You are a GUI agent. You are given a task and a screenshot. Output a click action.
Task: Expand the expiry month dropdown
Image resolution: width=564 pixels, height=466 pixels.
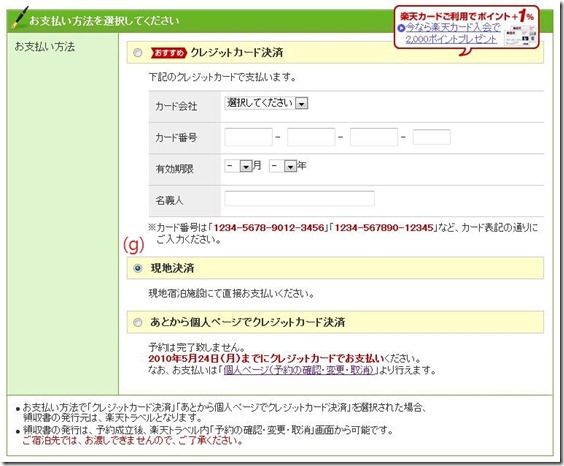238,166
